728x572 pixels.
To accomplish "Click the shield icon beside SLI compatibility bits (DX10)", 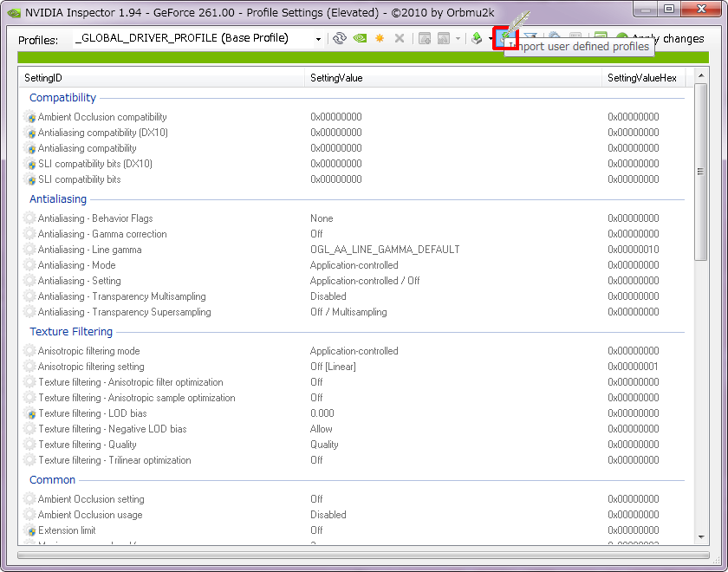I will coord(29,164).
